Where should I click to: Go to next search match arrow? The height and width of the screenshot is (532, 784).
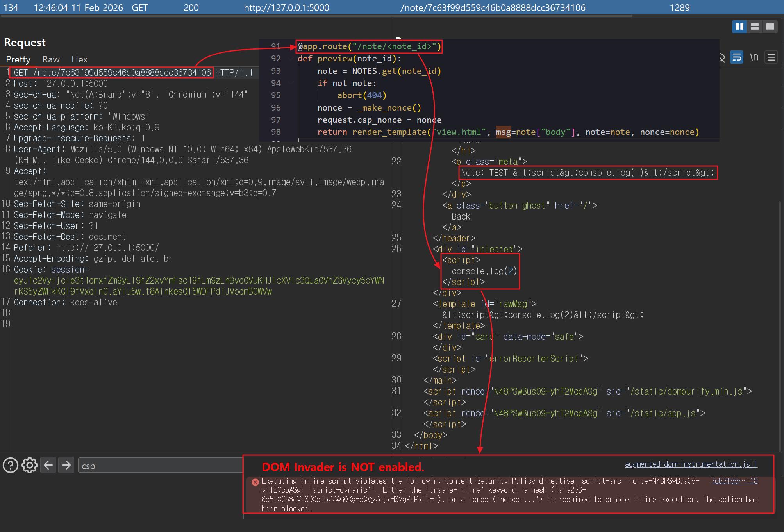point(66,465)
